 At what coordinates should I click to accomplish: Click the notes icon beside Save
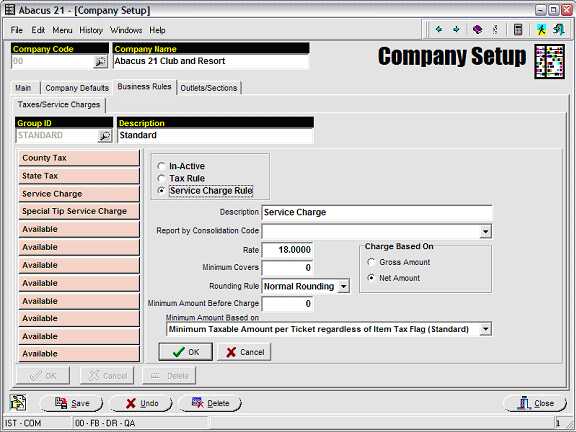click(x=18, y=403)
